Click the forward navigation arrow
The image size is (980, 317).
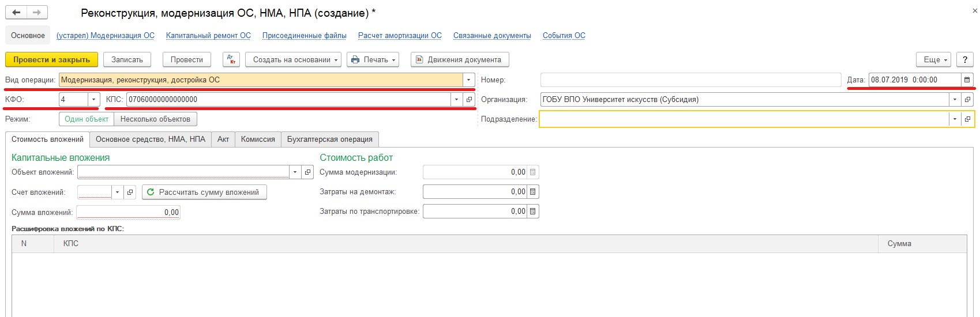[x=37, y=12]
